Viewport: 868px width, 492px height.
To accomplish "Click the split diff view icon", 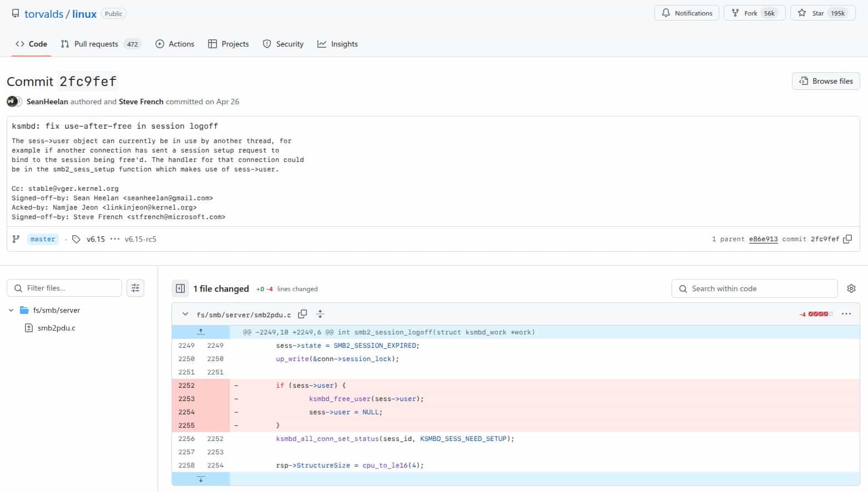I will 180,288.
